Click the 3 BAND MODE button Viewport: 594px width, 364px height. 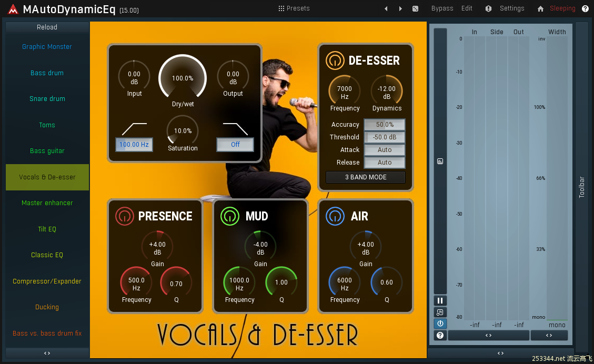366,177
